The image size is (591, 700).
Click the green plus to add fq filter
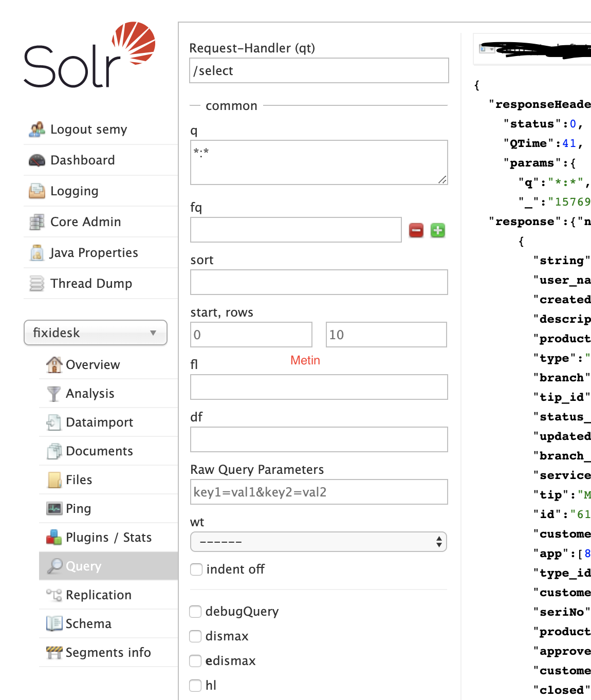click(437, 230)
